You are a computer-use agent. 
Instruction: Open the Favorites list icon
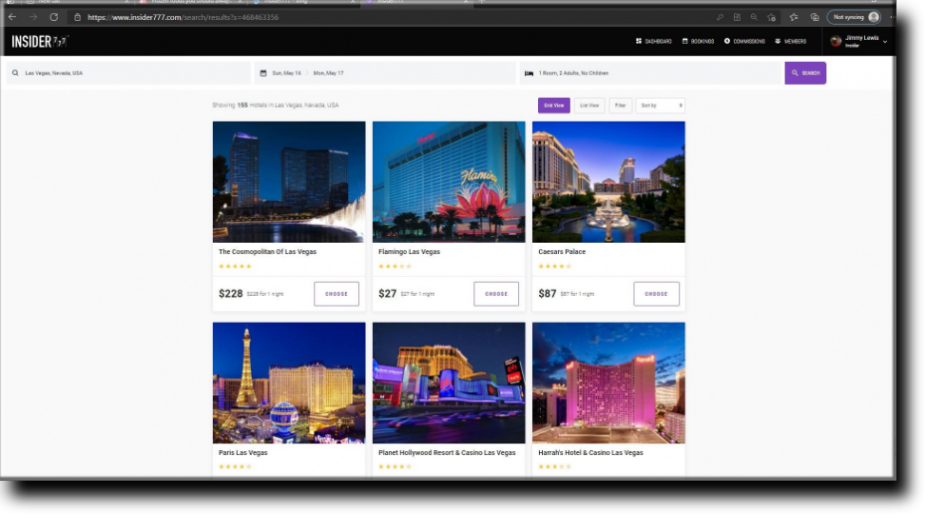pyautogui.click(x=794, y=17)
